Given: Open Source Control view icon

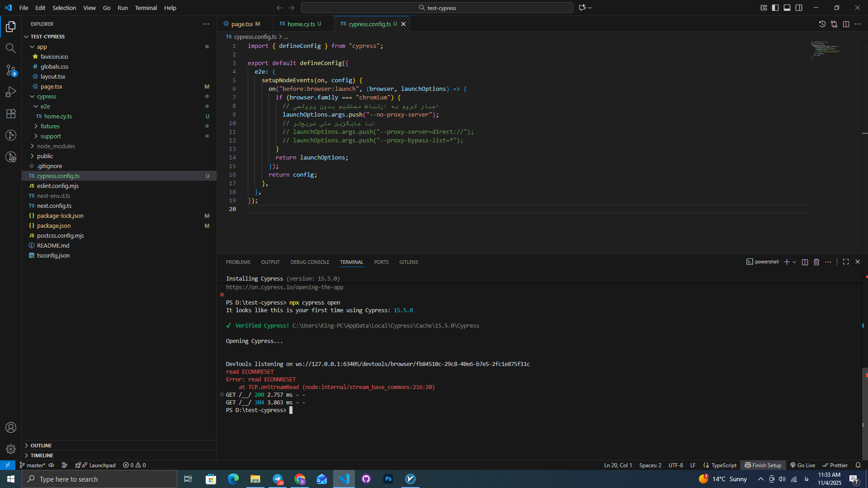Looking at the screenshot, I should click(x=10, y=70).
